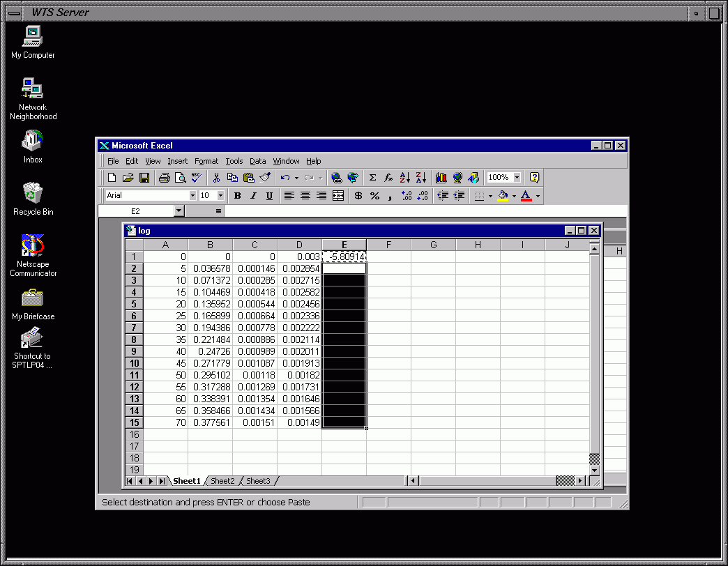Click the Merge and Center icon
728x566 pixels.
(x=338, y=196)
